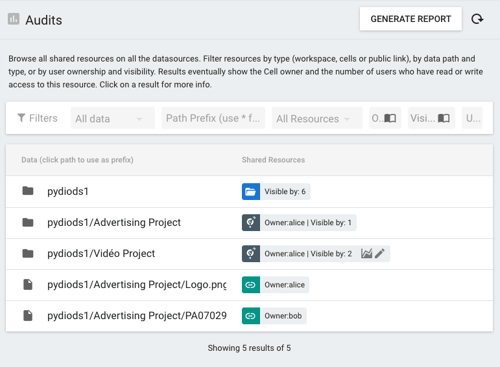This screenshot has height=367, width=500.
Task: Click the Filters funnel icon
Action: click(x=21, y=118)
